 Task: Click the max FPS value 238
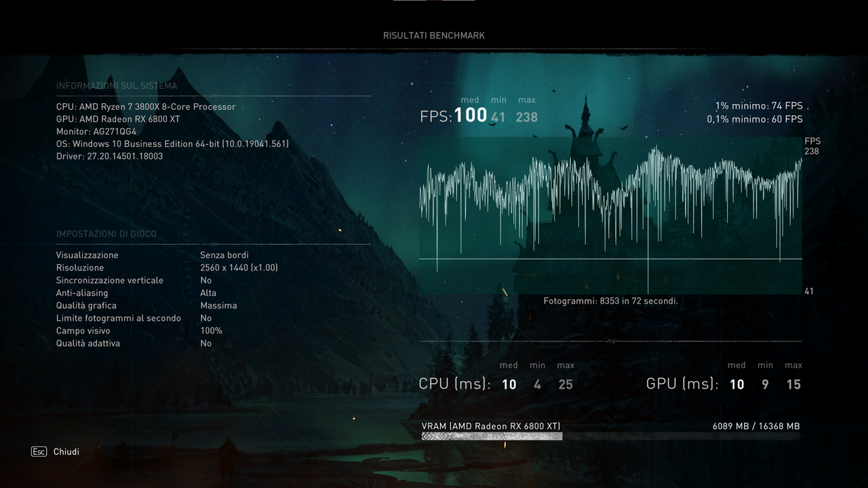point(526,117)
